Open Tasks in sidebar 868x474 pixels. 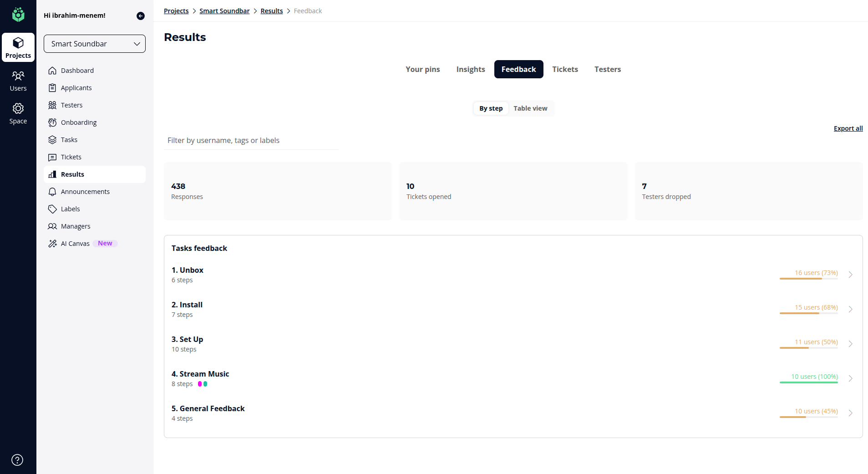click(x=95, y=140)
